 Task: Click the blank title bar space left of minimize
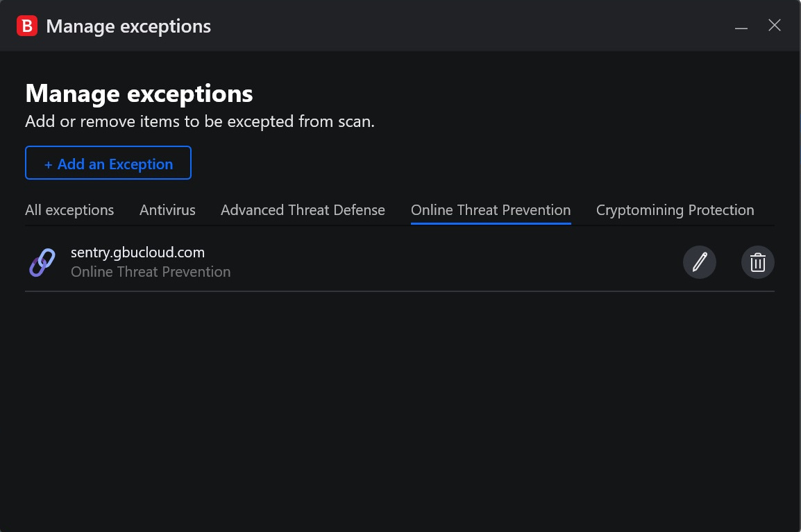486,26
